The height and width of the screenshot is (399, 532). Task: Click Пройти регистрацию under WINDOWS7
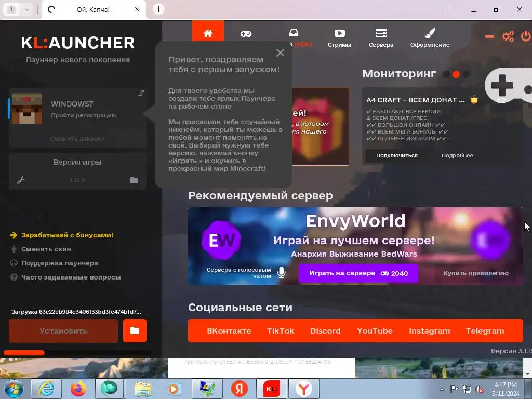click(x=84, y=115)
